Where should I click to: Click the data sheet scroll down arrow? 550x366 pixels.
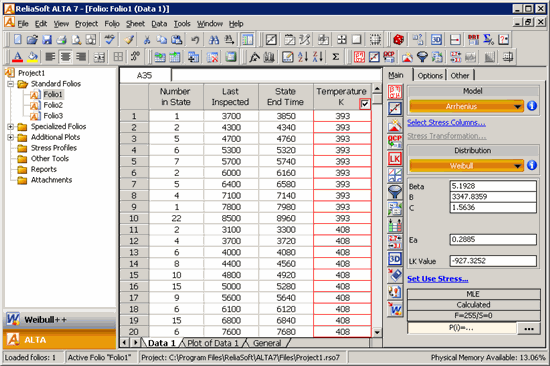377,332
